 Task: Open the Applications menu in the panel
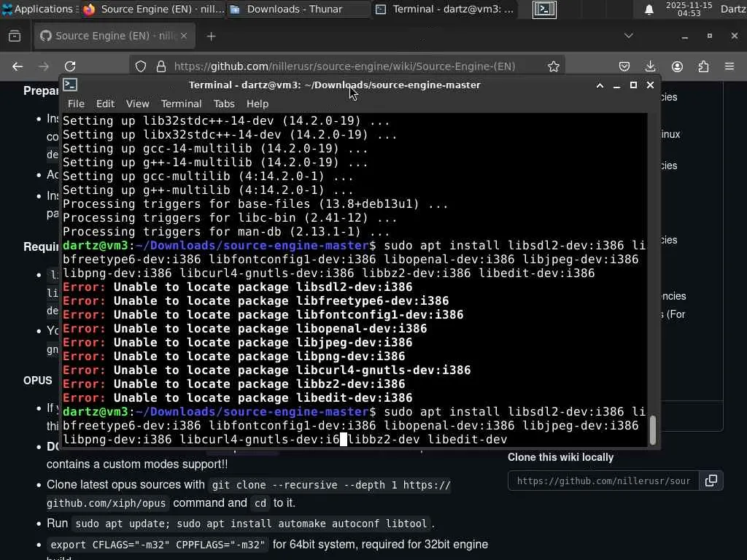(x=38, y=9)
